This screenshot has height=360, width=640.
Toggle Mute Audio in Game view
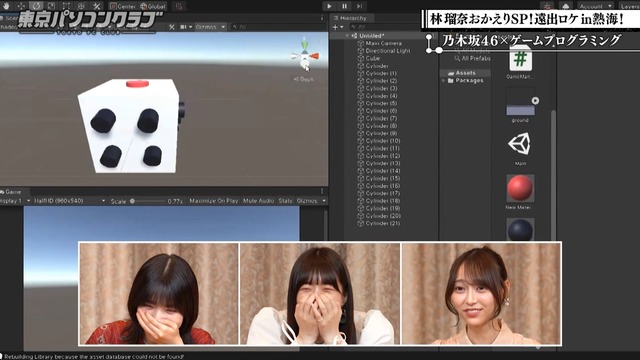coord(258,201)
